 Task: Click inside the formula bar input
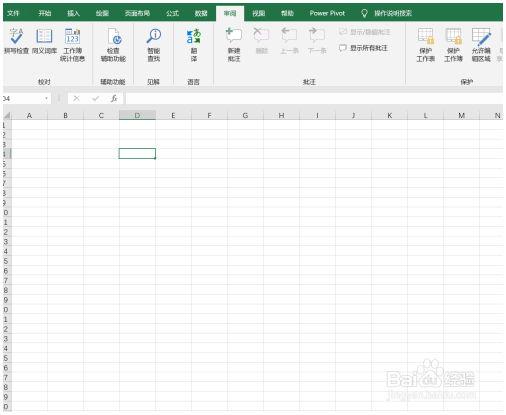point(313,98)
